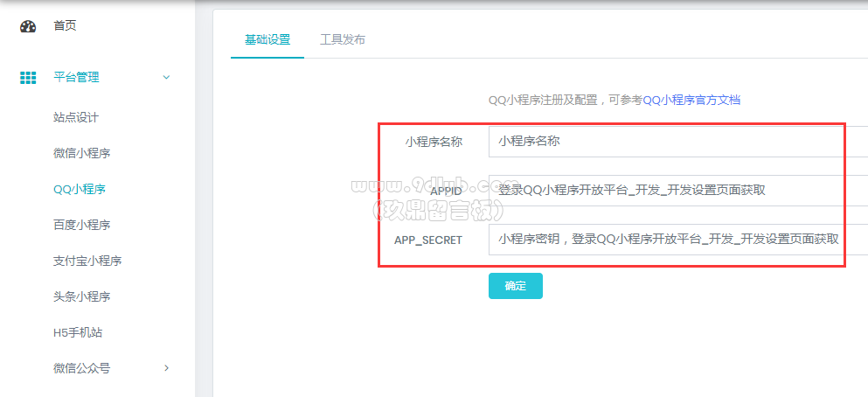
Task: Switch to the 工具发布 tab
Action: pos(343,40)
